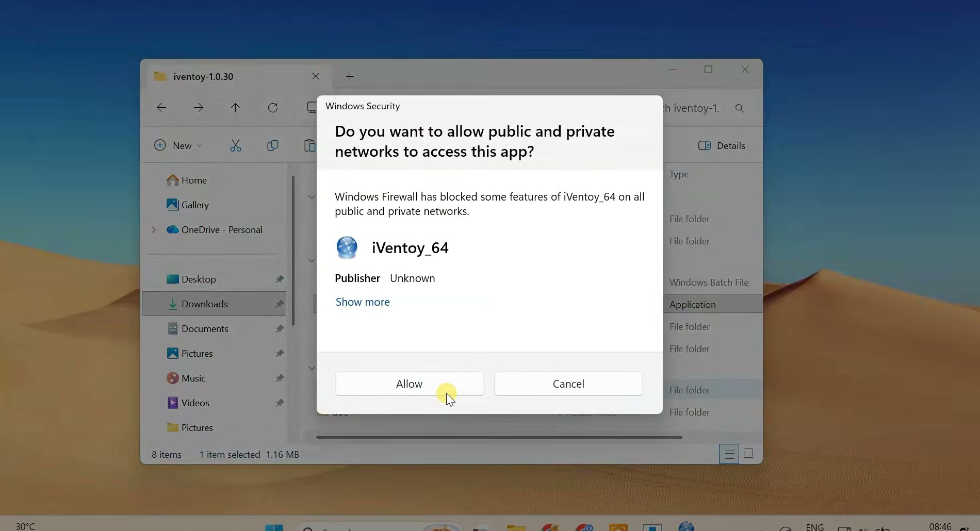Navigate up one folder level
Viewport: 980px width, 531px height.
[235, 107]
